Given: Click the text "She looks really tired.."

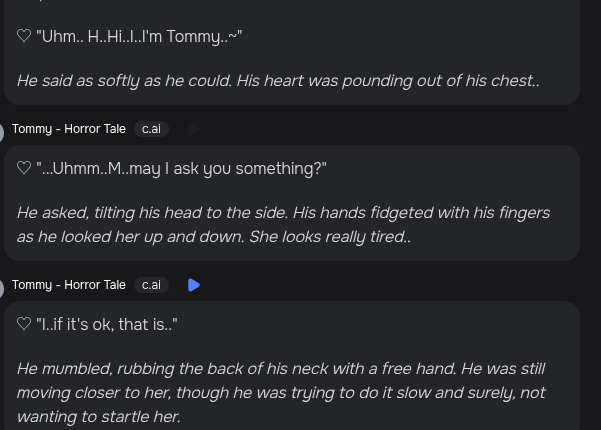Looking at the screenshot, I should (330, 237).
